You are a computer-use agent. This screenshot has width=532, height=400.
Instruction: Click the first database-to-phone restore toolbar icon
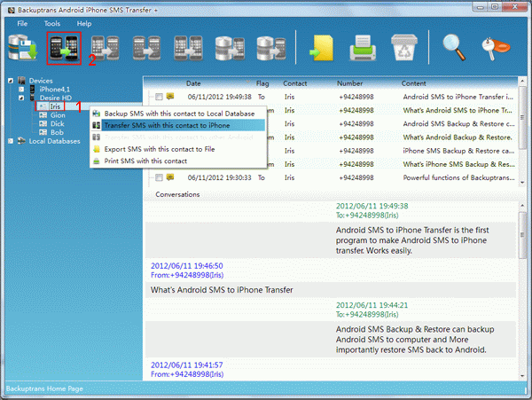tap(230, 48)
